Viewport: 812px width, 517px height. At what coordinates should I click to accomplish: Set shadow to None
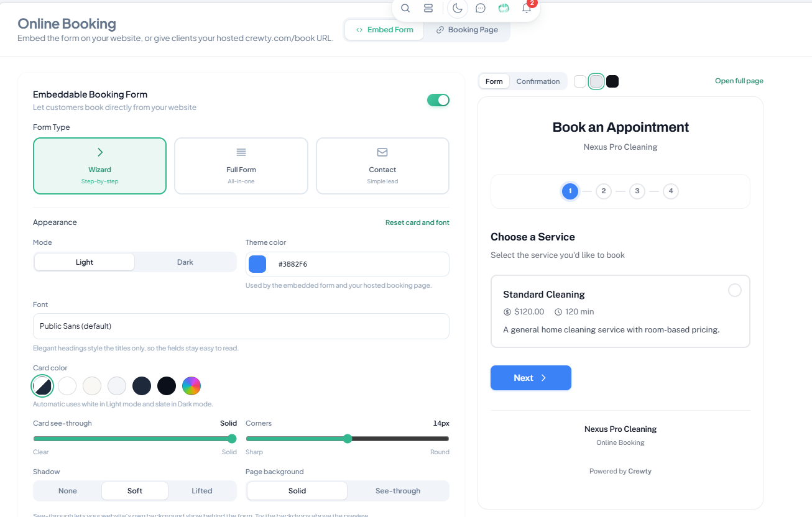pyautogui.click(x=68, y=491)
